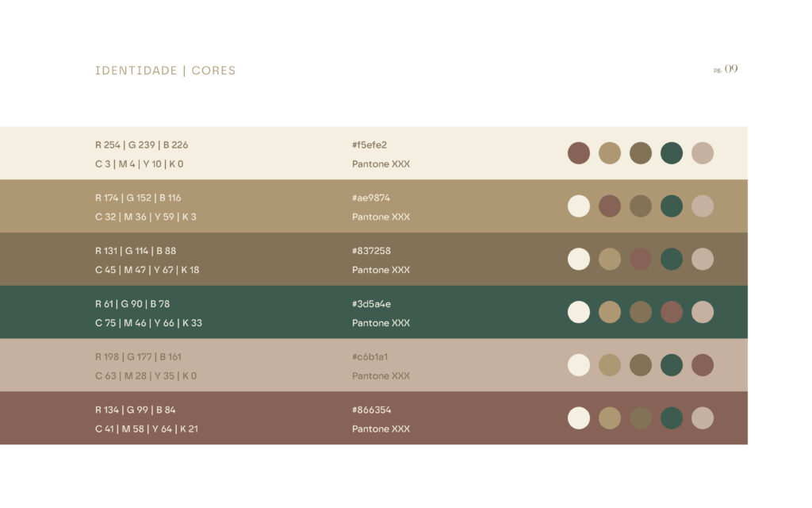The width and height of the screenshot is (812, 508).
Task: Choose the cream circle in the #866354 row
Action: point(579,418)
